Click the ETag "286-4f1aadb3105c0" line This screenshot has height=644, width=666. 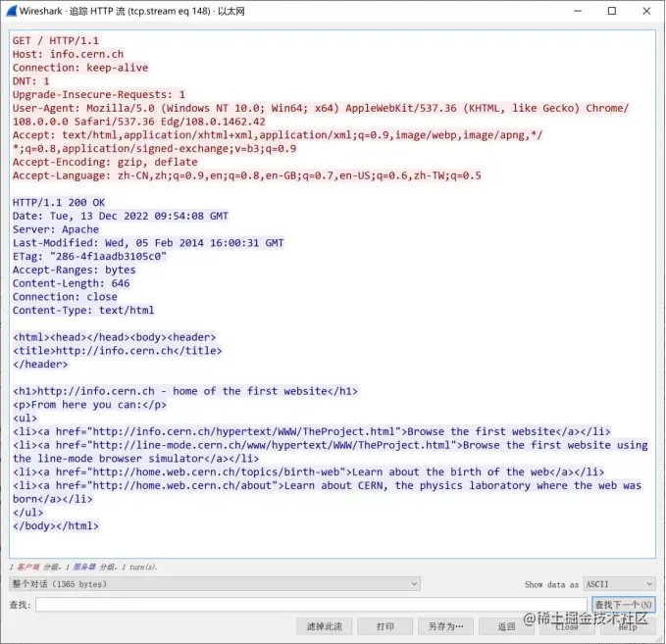(x=89, y=257)
